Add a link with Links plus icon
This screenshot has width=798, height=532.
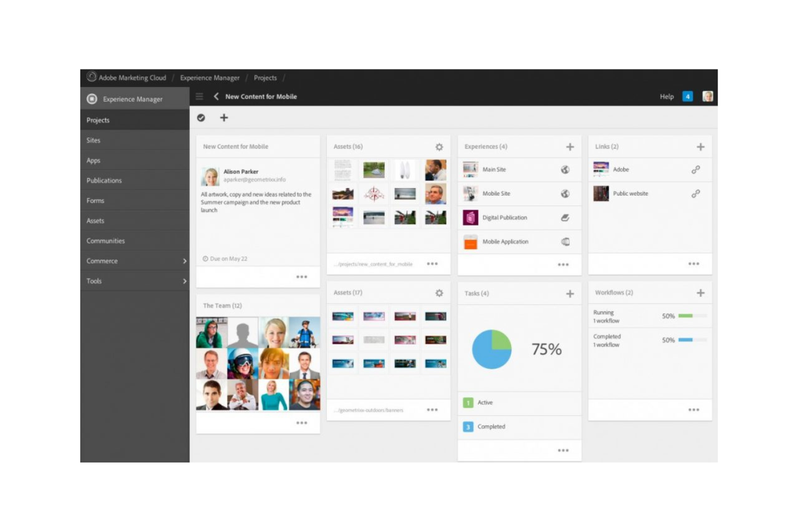click(x=700, y=147)
